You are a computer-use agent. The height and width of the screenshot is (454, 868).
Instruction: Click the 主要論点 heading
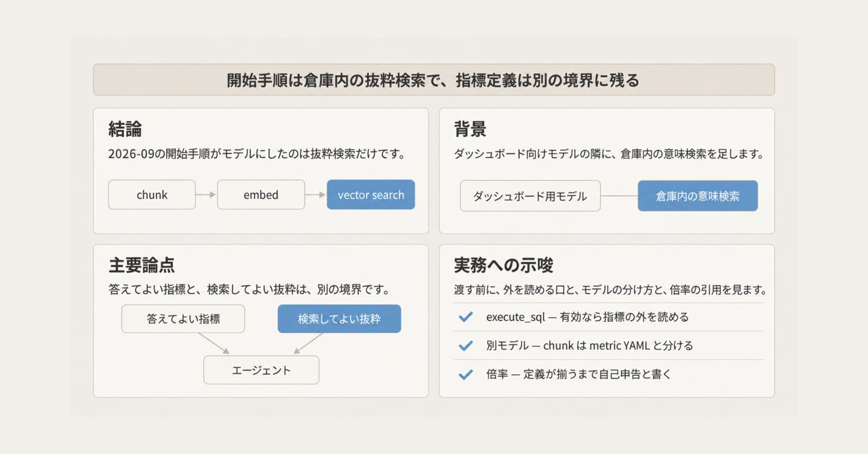(142, 265)
